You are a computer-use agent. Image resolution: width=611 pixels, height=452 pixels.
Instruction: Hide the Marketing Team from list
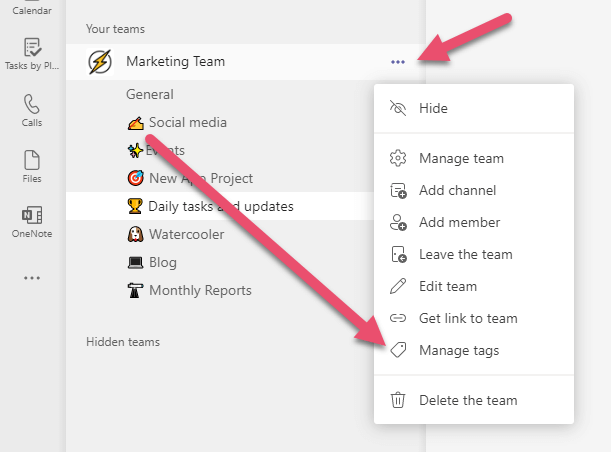click(433, 108)
